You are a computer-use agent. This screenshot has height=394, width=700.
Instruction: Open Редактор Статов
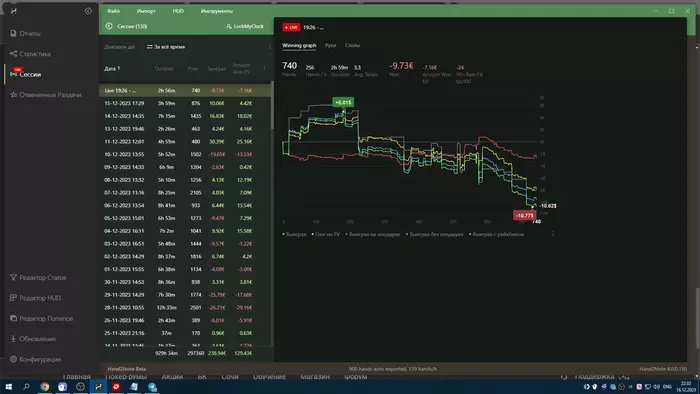click(38, 278)
